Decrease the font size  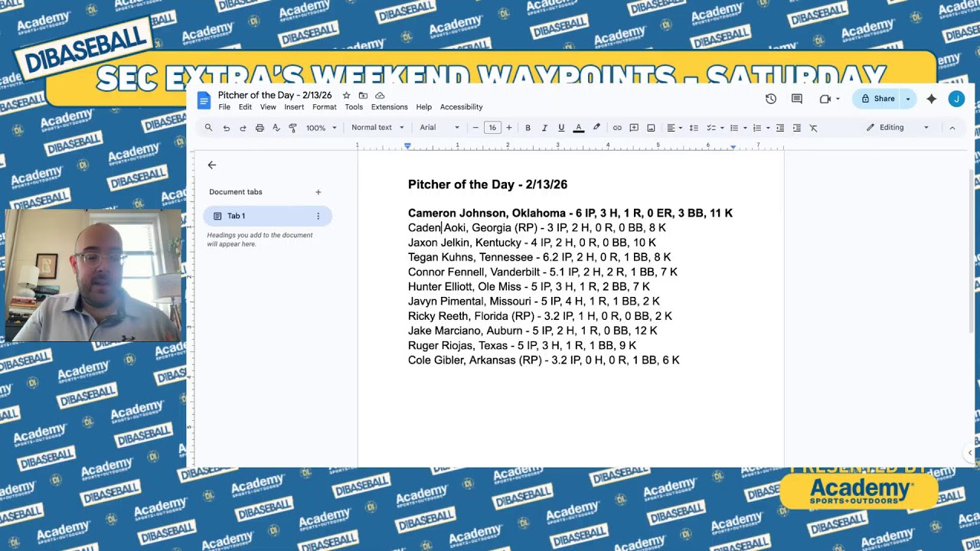coord(475,128)
